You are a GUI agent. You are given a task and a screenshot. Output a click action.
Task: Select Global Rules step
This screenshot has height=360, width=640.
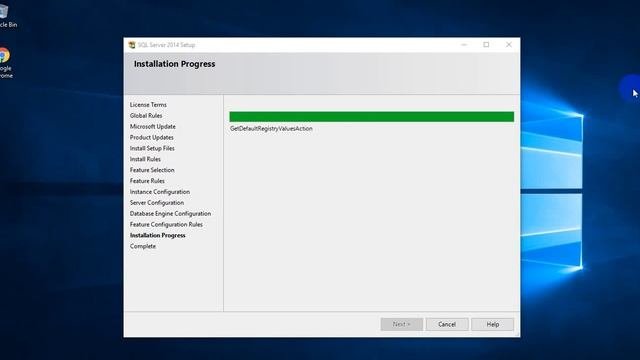pos(146,116)
